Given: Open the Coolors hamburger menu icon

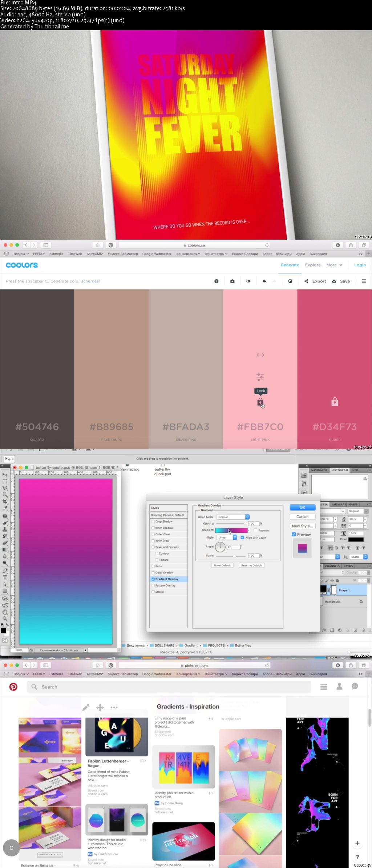Looking at the screenshot, I should [364, 281].
